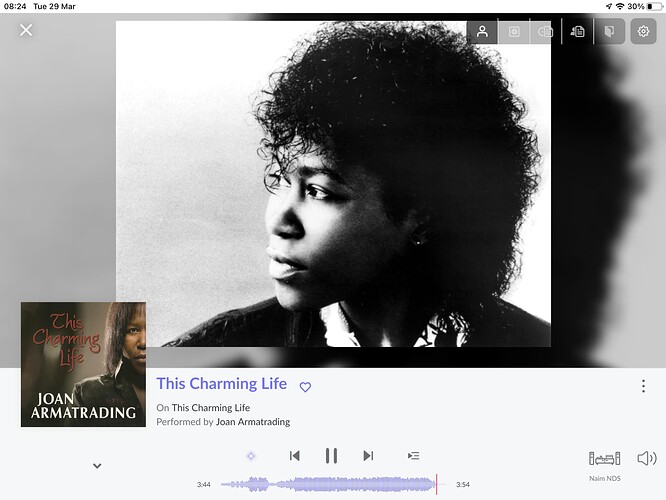The image size is (666, 500).
Task: Click This Charming Life album cover thumbnail
Action: tap(83, 364)
